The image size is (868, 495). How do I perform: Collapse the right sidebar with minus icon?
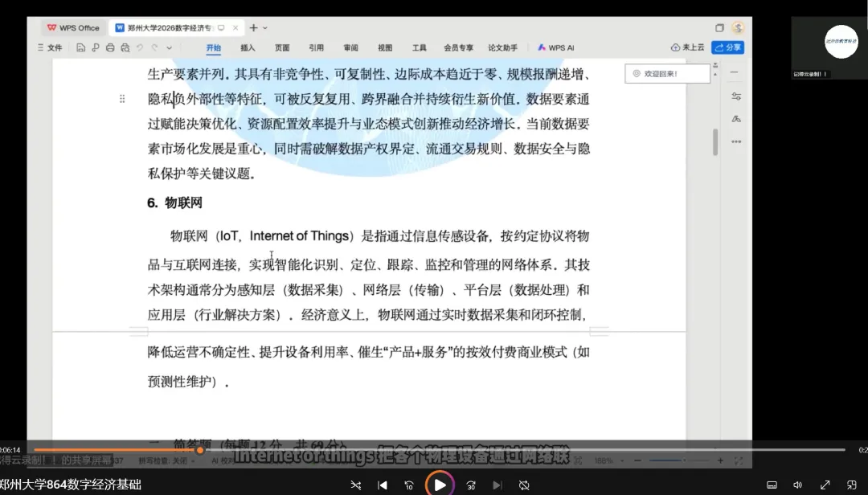point(735,72)
